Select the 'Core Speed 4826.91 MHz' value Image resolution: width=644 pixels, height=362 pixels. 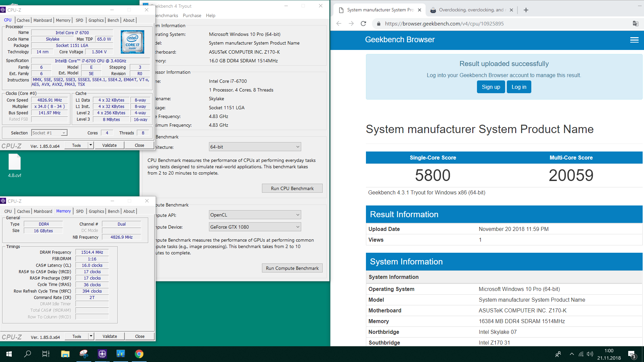coord(50,100)
